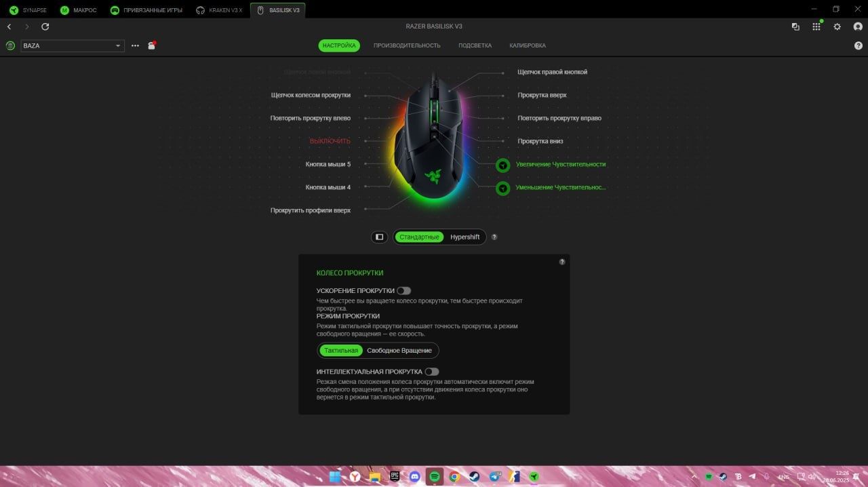Open Telegram from taskbar
The image size is (868, 487).
click(x=494, y=477)
